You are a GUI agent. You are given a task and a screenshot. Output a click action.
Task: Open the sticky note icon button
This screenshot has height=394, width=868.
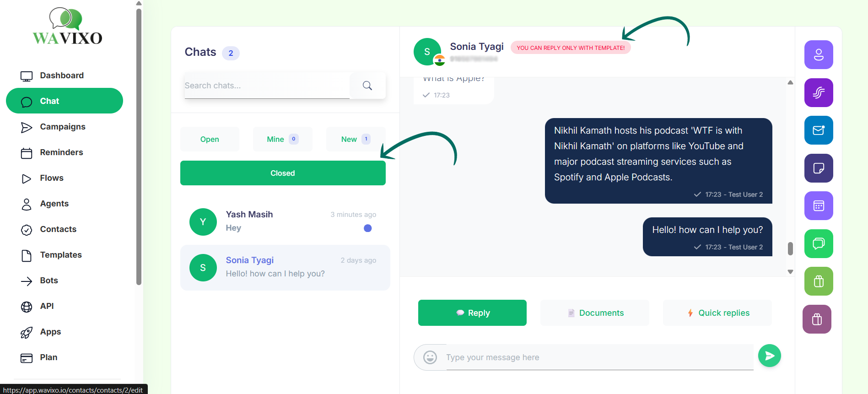point(819,168)
